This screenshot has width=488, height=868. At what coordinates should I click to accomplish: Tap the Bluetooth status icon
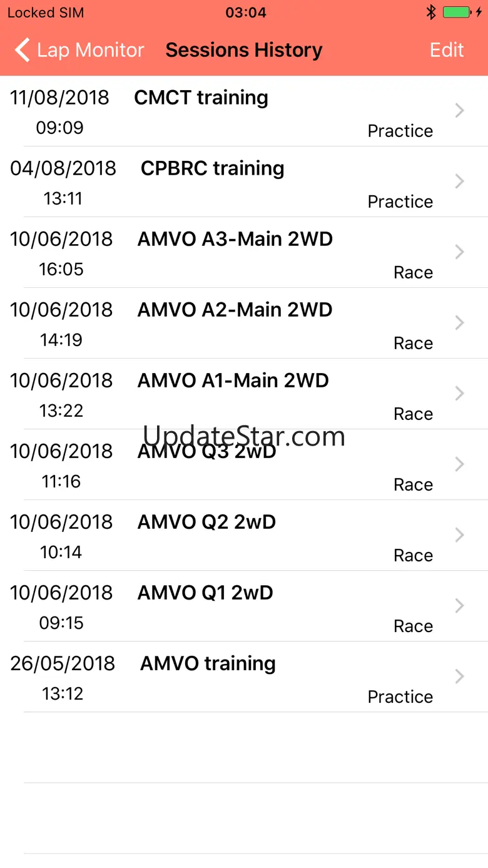[x=431, y=13]
